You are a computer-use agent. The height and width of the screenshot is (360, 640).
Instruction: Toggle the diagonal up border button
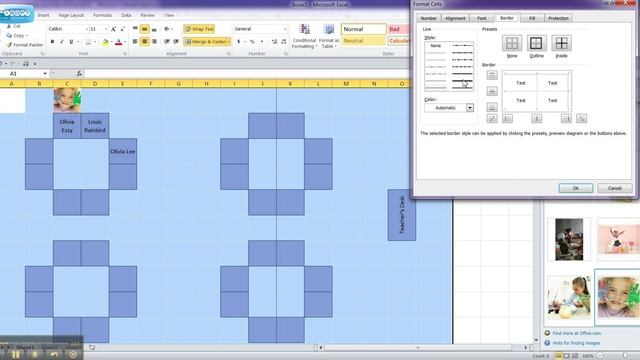492,118
